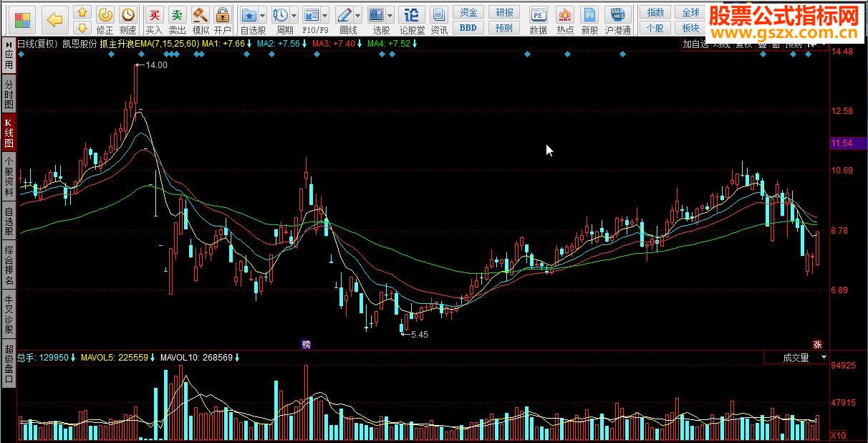Click the 板块 sector button
The image size is (868, 443).
point(690,28)
